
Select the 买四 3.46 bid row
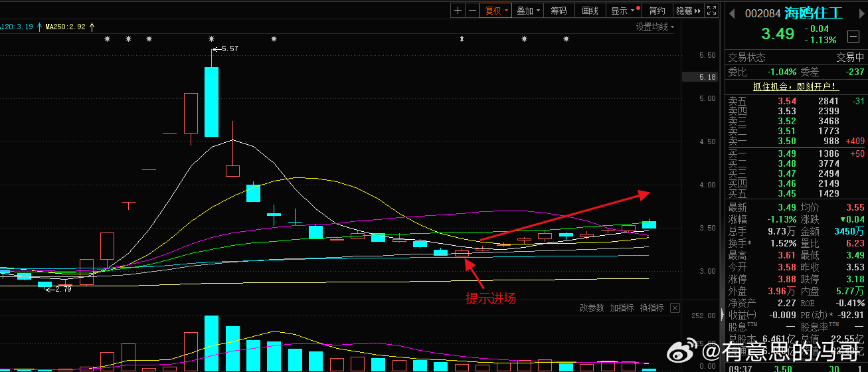(x=796, y=183)
